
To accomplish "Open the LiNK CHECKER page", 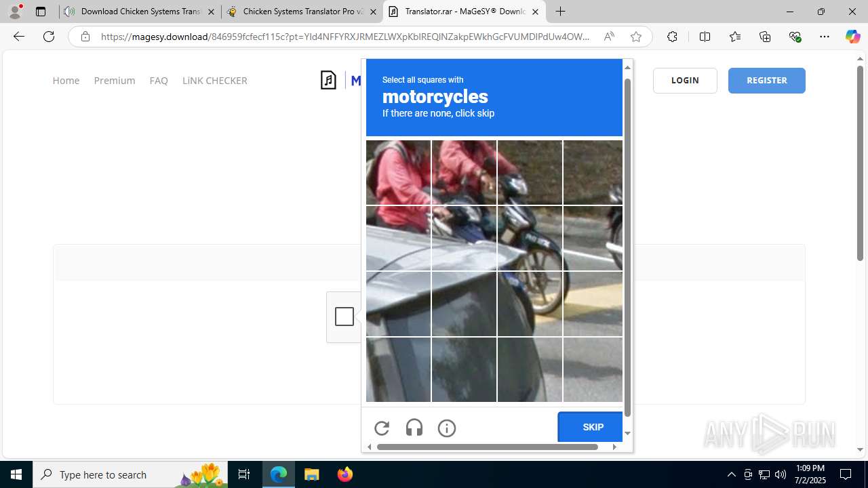I will point(214,80).
